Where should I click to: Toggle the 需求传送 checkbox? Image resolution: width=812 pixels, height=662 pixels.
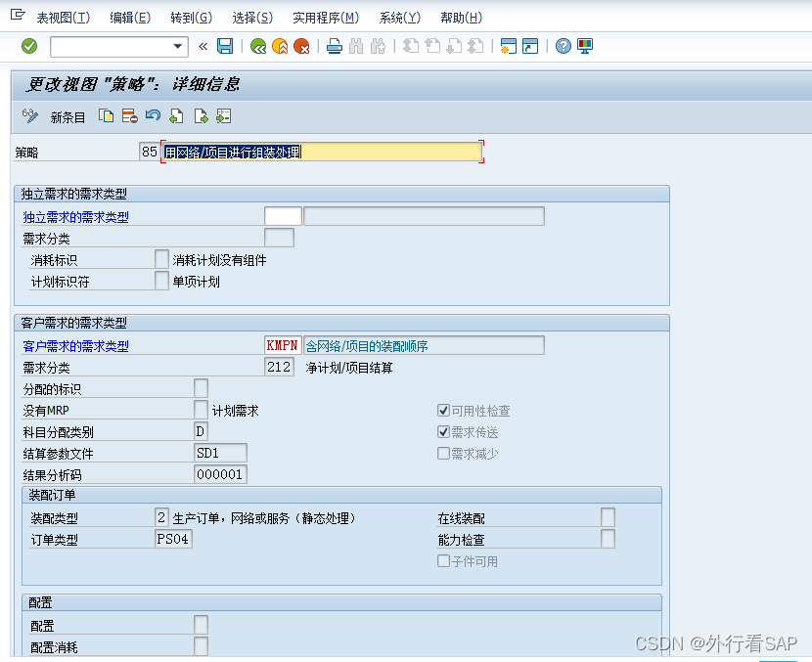[x=443, y=431]
